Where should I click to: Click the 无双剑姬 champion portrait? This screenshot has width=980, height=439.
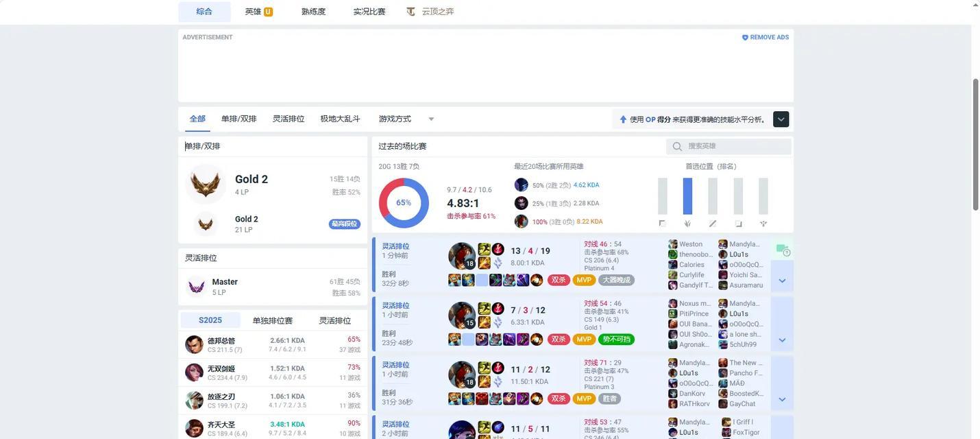pyautogui.click(x=194, y=372)
